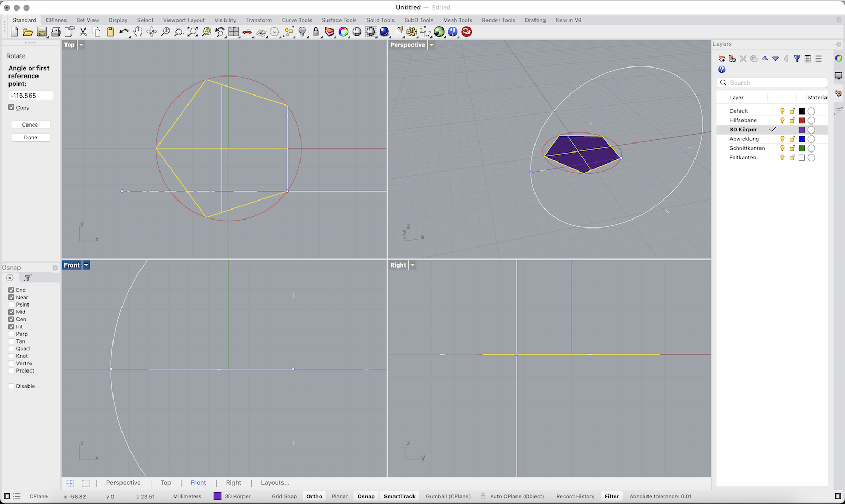Viewport: 845px width, 504px height.
Task: Open the Drafting toolbar tab
Action: click(x=535, y=20)
